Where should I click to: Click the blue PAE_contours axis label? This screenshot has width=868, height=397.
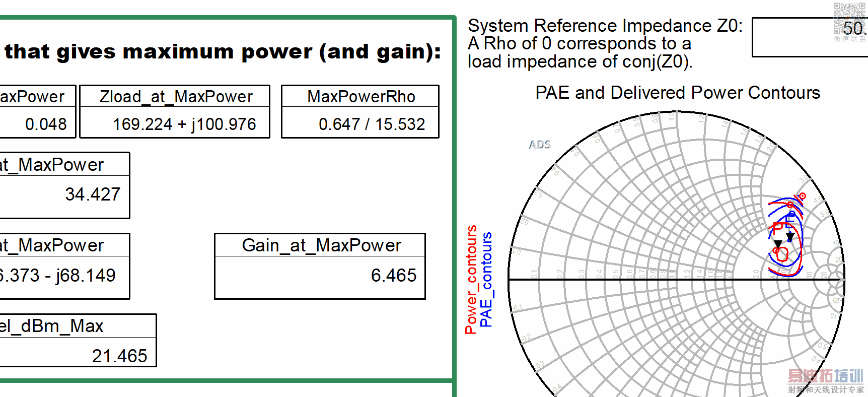486,280
